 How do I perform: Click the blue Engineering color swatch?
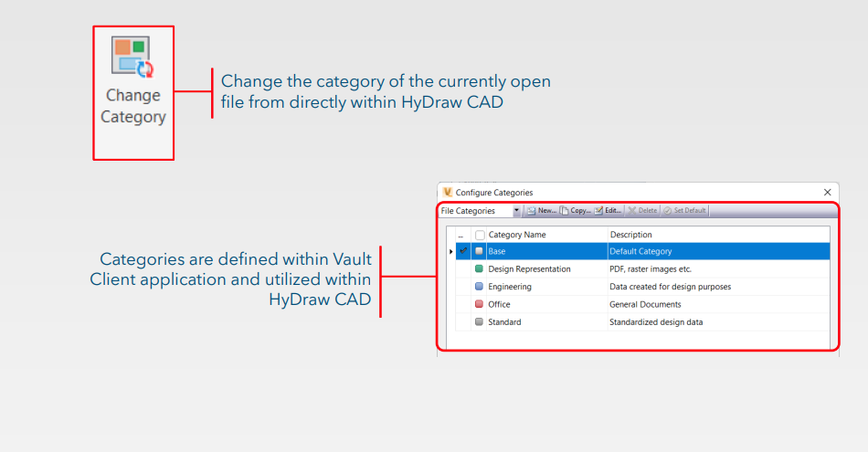480,287
